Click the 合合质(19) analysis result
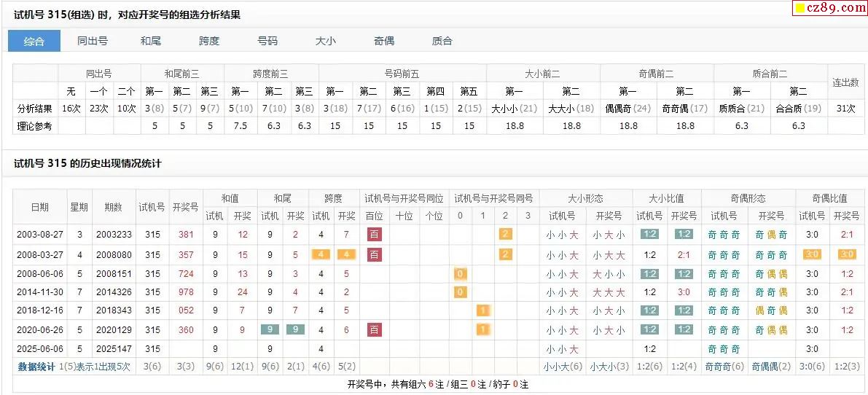 point(798,109)
